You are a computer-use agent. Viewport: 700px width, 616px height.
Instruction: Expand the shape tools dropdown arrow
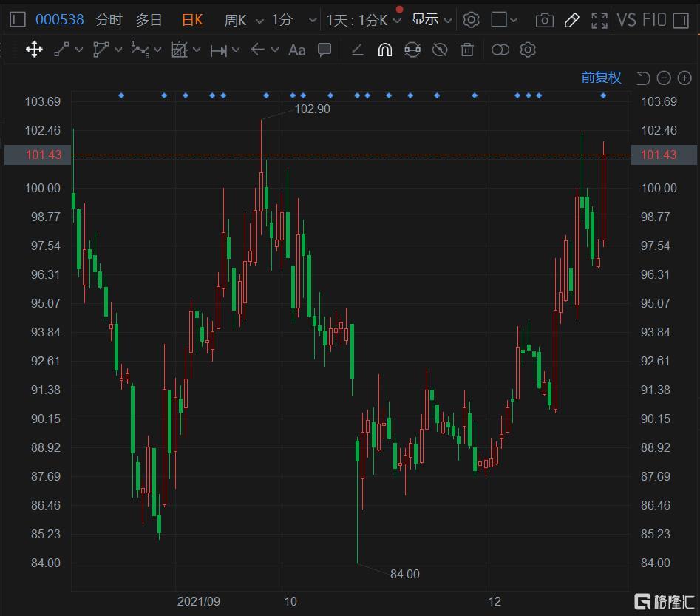click(118, 50)
